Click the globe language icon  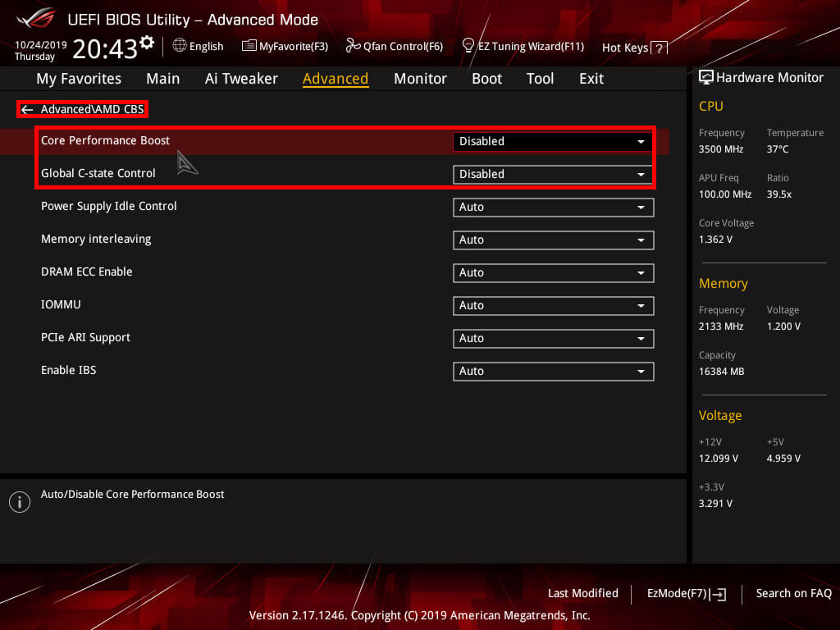[180, 46]
